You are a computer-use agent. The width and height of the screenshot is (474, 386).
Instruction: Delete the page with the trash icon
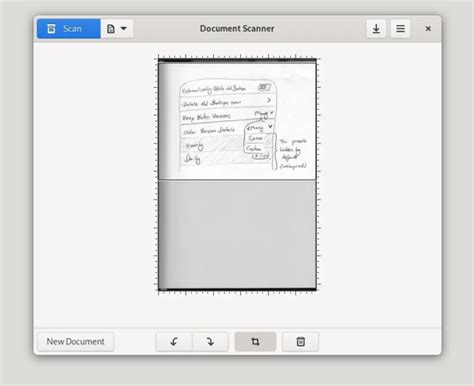click(300, 342)
